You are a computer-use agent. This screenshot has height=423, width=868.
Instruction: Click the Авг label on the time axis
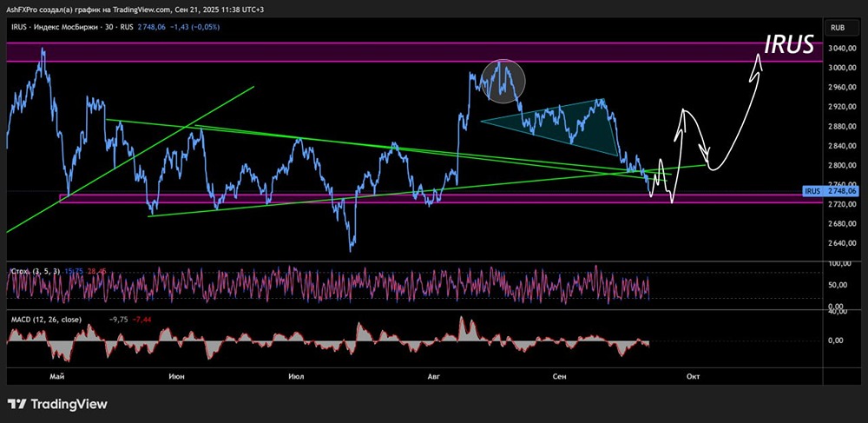tap(433, 375)
